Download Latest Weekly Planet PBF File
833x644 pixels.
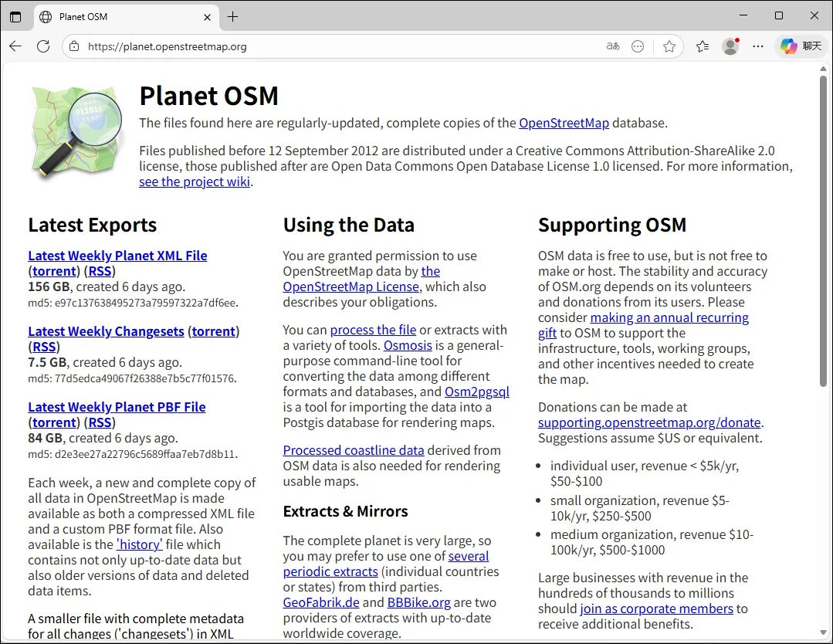coord(117,407)
